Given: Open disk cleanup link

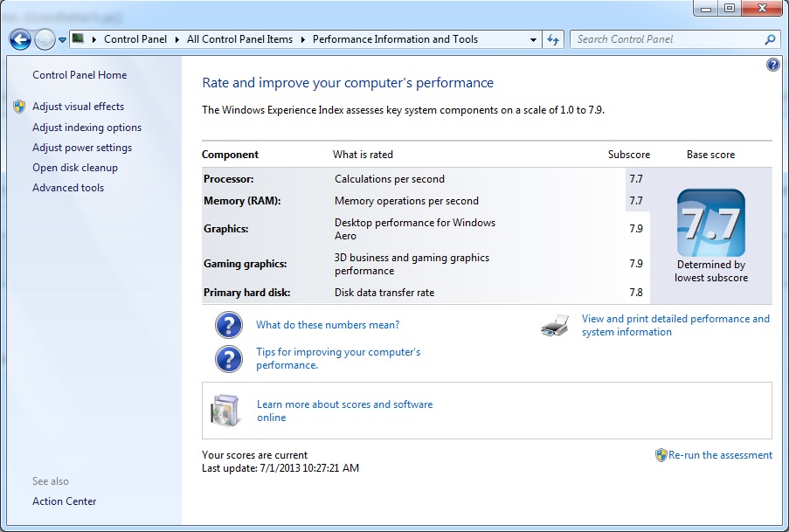Looking at the screenshot, I should point(75,168).
